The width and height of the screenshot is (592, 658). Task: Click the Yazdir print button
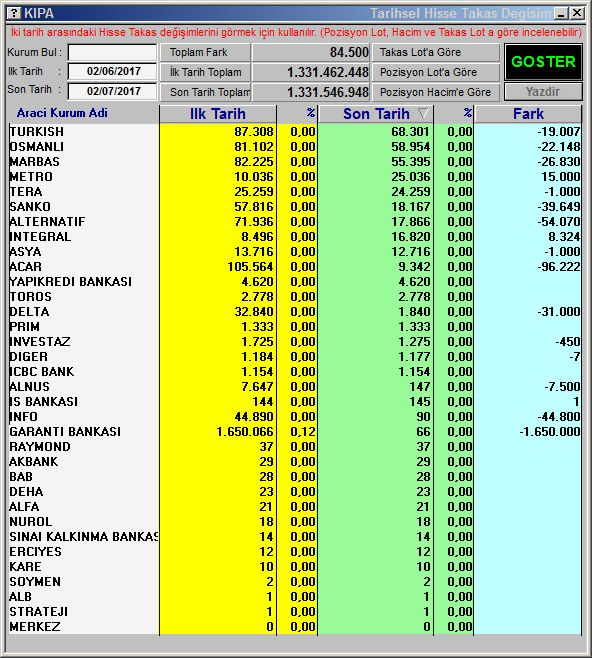(x=543, y=91)
